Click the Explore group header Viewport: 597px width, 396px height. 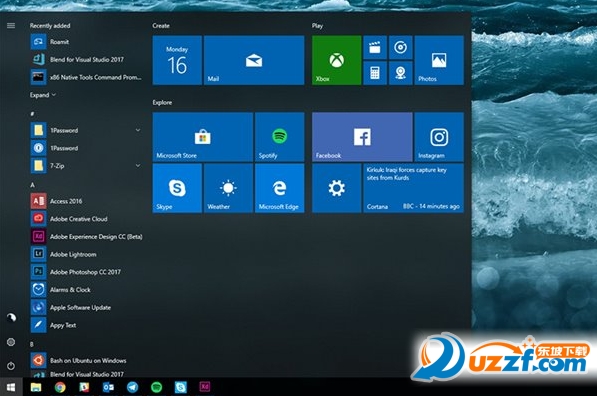coord(162,102)
